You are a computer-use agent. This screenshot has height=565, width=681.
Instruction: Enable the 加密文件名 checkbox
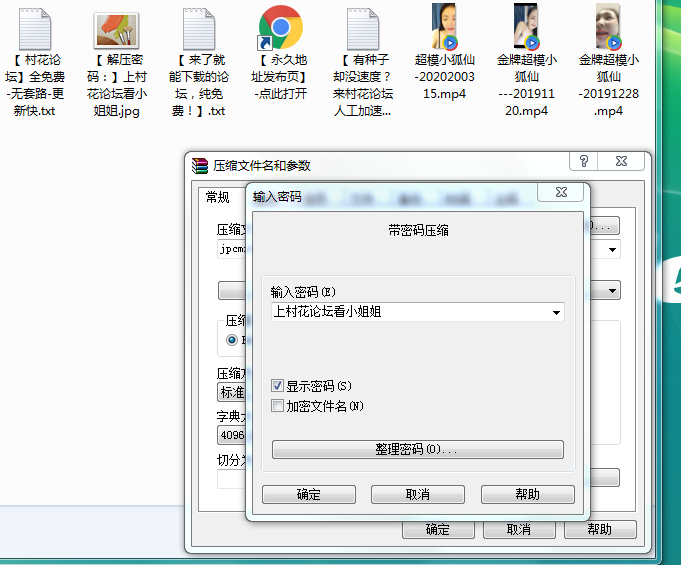(277, 406)
